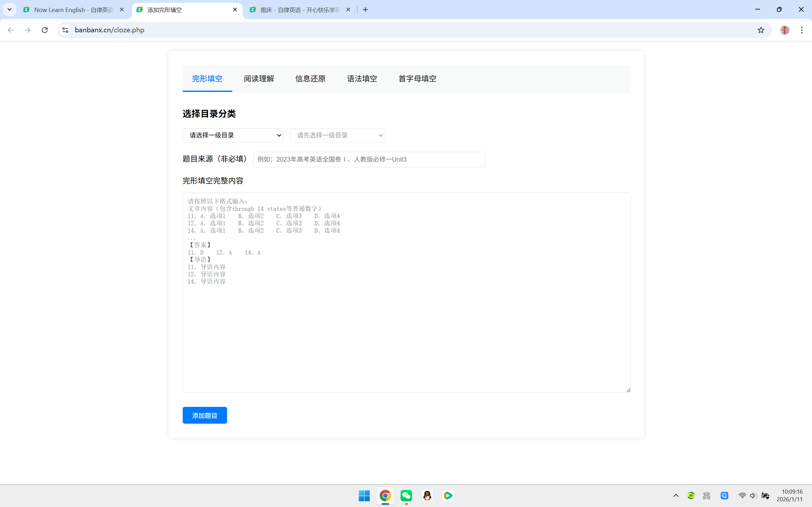812x507 pixels.
Task: Reload the page with the refresh icon
Action: [x=45, y=30]
